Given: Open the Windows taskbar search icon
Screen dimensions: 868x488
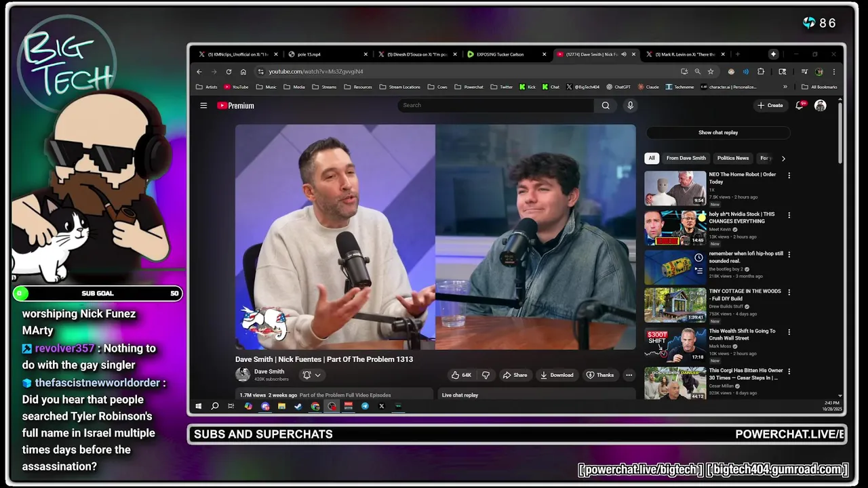Looking at the screenshot, I should tap(215, 406).
